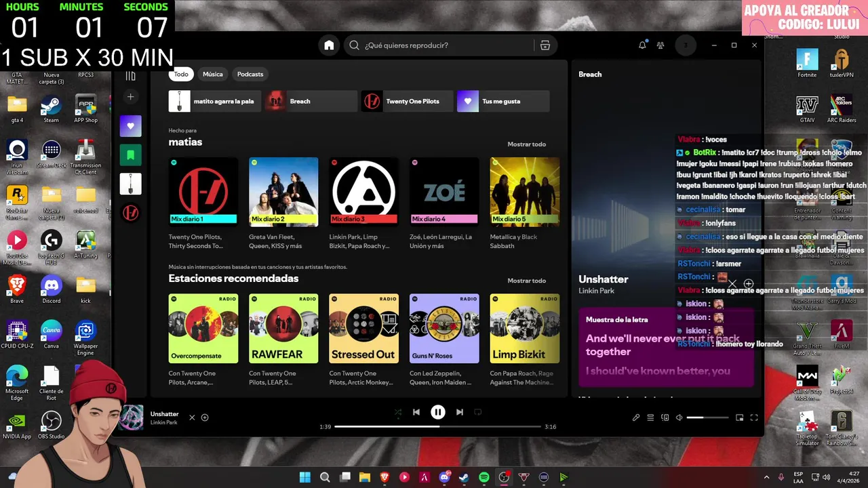The height and width of the screenshot is (488, 868).
Task: Open Tus me gusta shortcut
Action: [x=503, y=101]
